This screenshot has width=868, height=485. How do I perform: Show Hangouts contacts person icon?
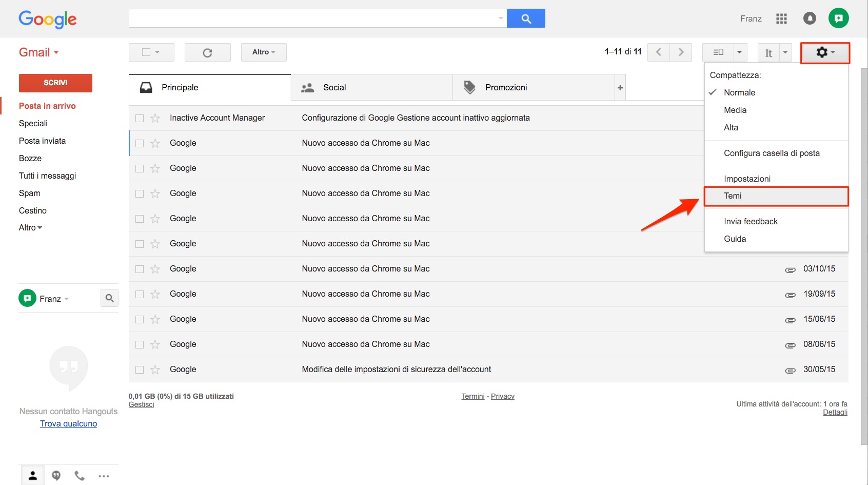[x=33, y=476]
